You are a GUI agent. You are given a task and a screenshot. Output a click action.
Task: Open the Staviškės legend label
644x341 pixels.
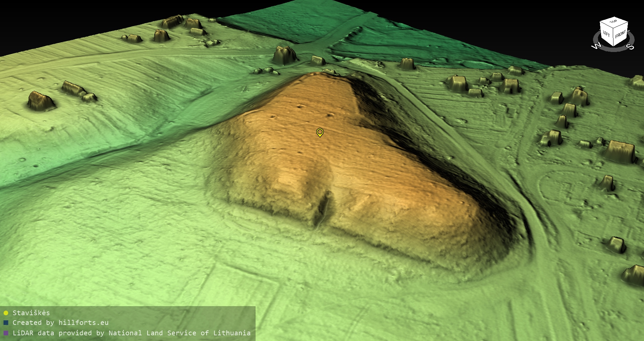(31, 313)
